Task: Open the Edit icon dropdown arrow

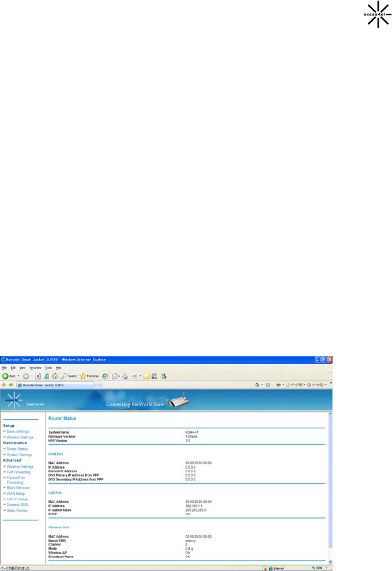Action: pyautogui.click(x=140, y=376)
